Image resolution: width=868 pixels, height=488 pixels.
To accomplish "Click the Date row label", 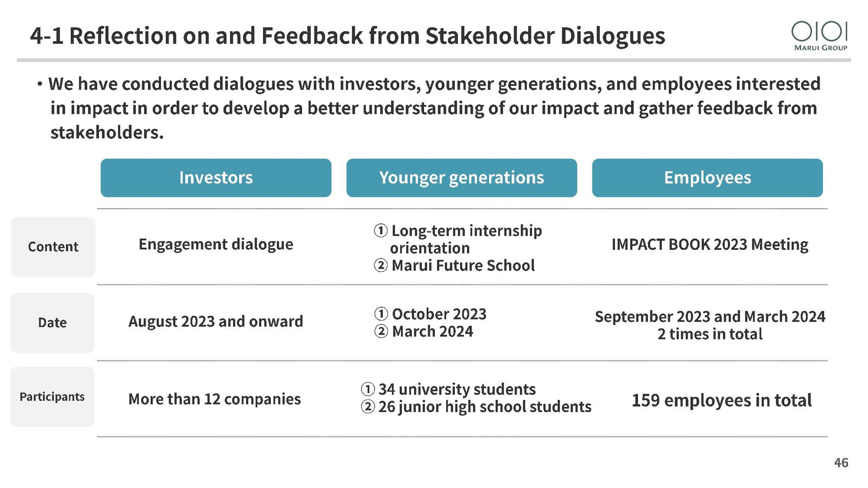I will click(x=52, y=323).
